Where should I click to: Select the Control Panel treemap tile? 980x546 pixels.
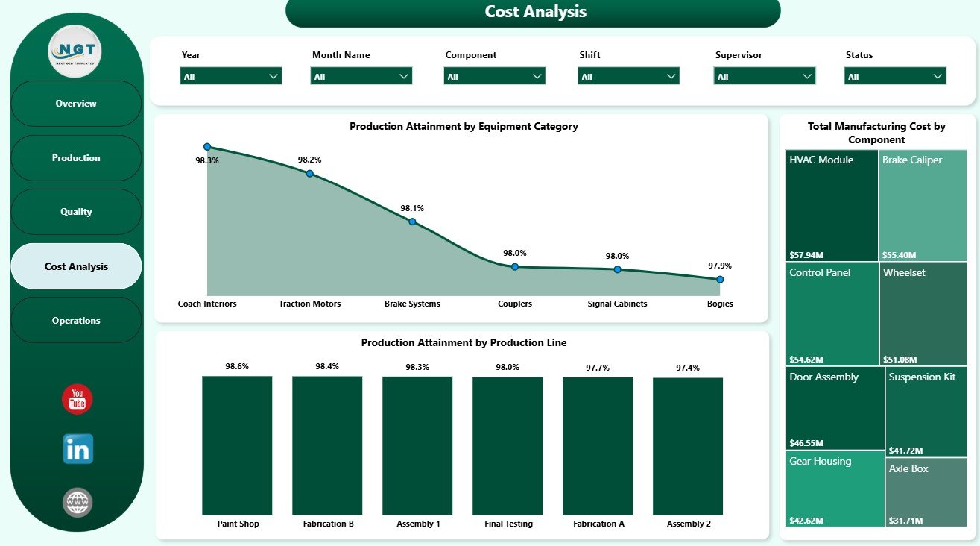click(832, 313)
